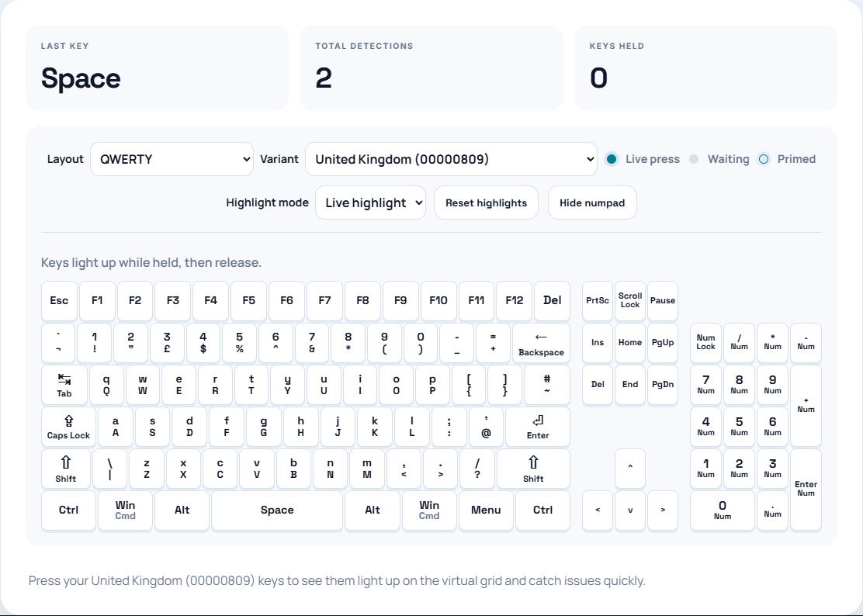
Task: Click the PrtSc key
Action: pos(598,301)
